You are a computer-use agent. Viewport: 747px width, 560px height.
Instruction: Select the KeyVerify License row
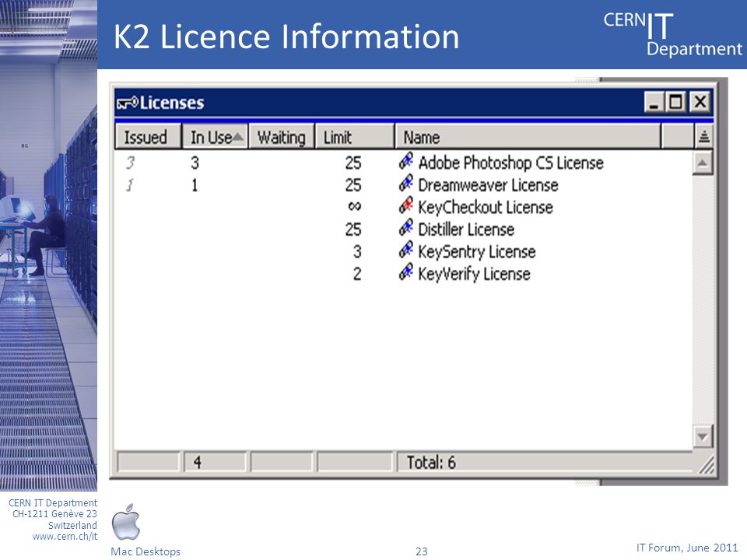click(x=403, y=273)
